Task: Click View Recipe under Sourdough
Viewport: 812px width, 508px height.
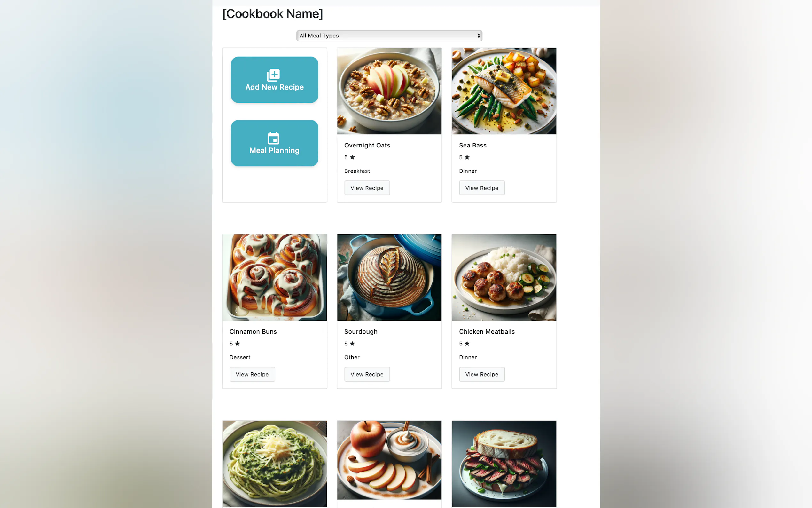Action: click(367, 374)
